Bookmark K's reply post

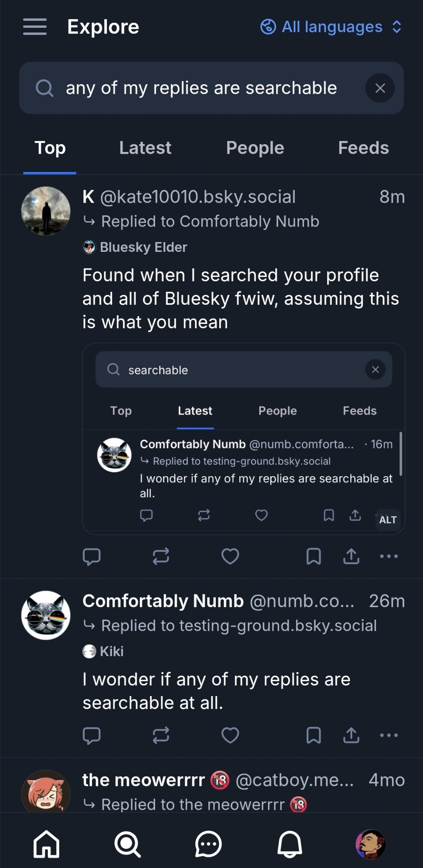pos(314,556)
